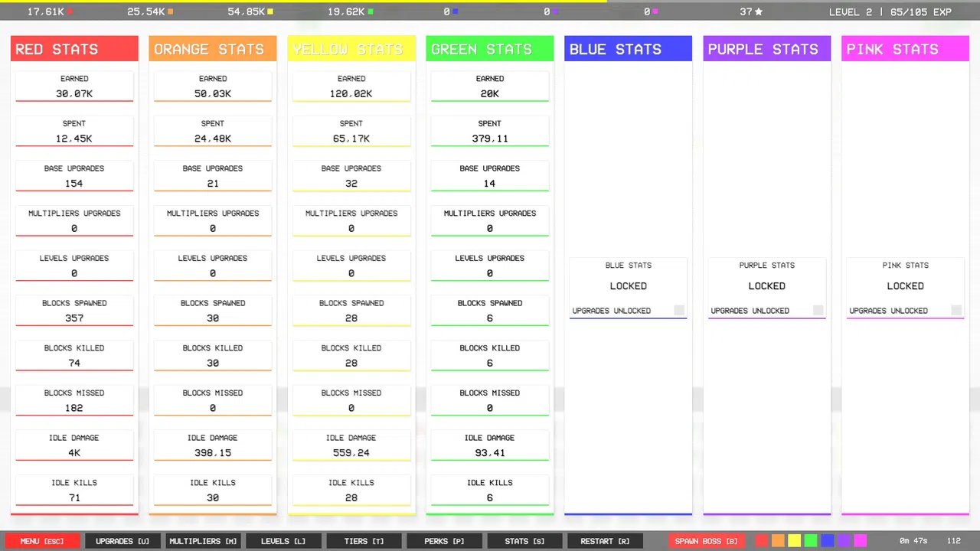
Task: Select the blue color swatch in bottom bar
Action: [x=828, y=541]
